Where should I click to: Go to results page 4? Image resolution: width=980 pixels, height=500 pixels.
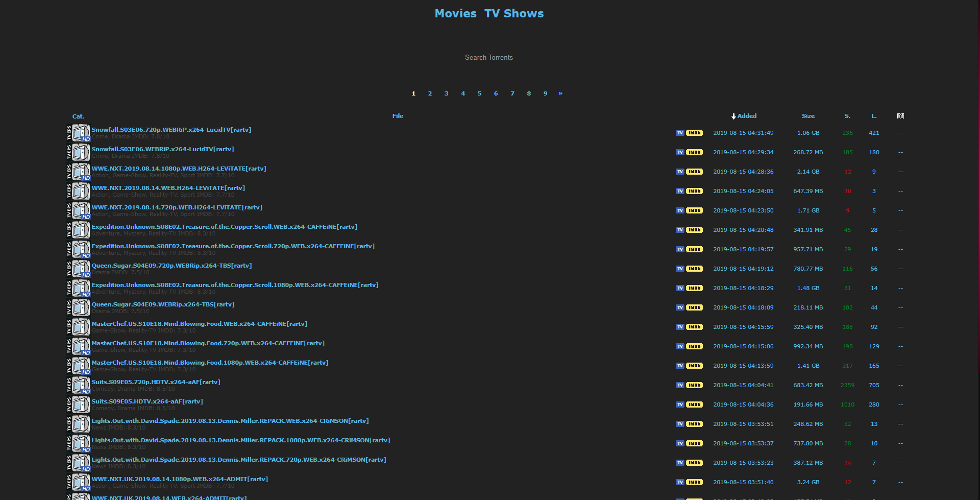pyautogui.click(x=463, y=93)
